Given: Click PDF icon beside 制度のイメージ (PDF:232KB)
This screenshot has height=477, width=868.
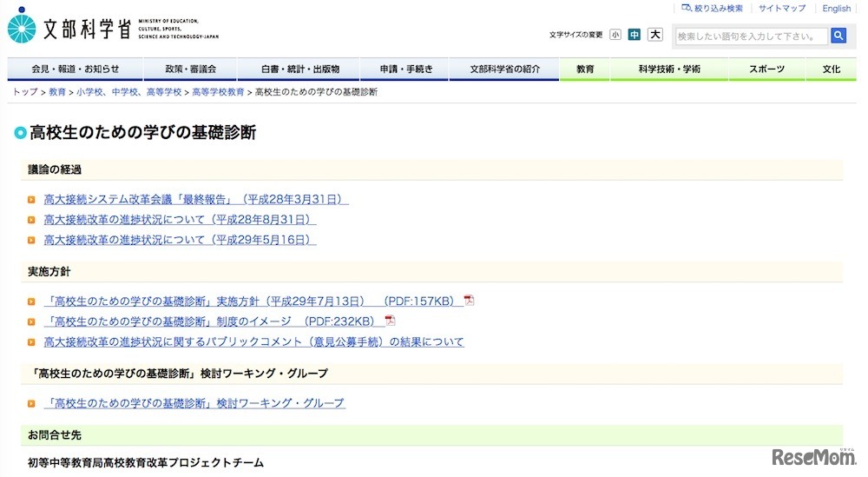Looking at the screenshot, I should pyautogui.click(x=391, y=321).
